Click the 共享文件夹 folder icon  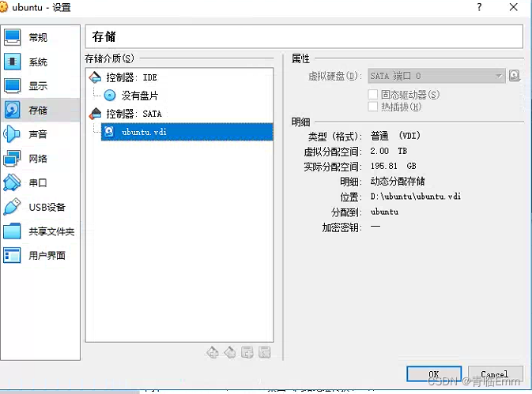12,231
